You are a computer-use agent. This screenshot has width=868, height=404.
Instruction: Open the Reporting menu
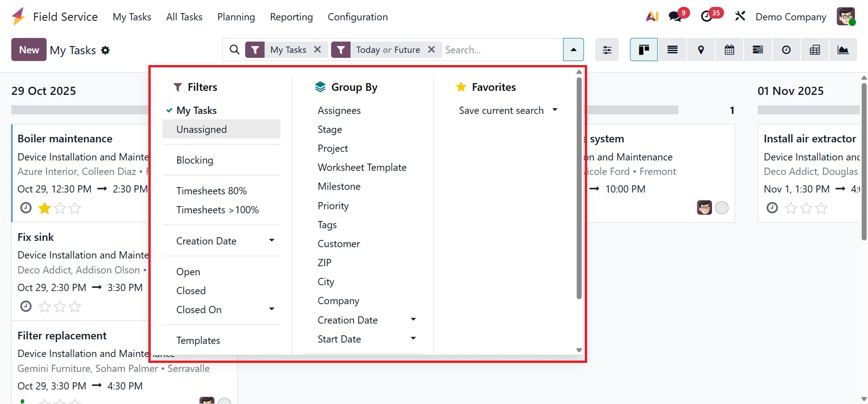[x=291, y=17]
